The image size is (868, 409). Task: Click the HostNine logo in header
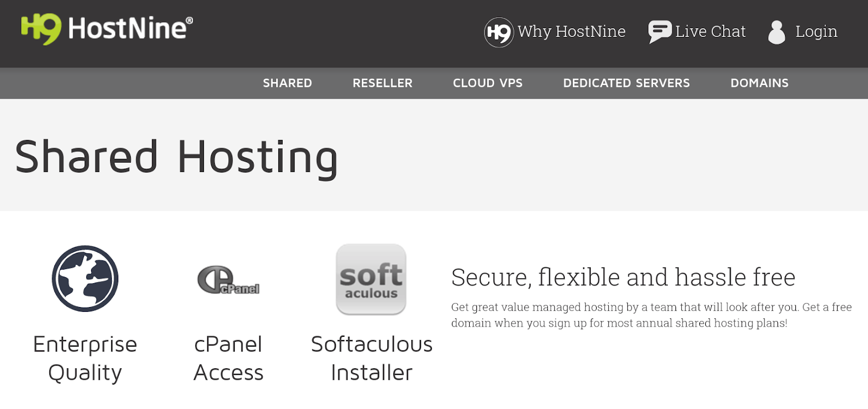click(107, 29)
